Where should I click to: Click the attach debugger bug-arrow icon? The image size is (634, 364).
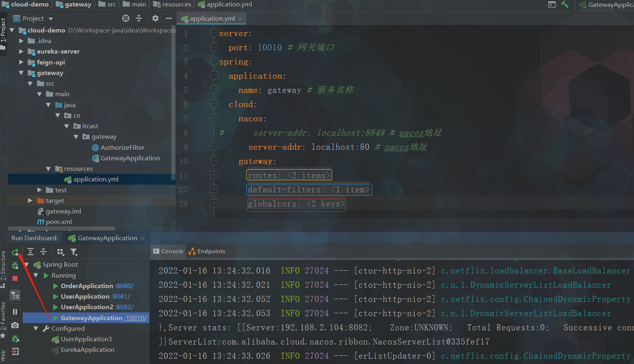tap(15, 338)
